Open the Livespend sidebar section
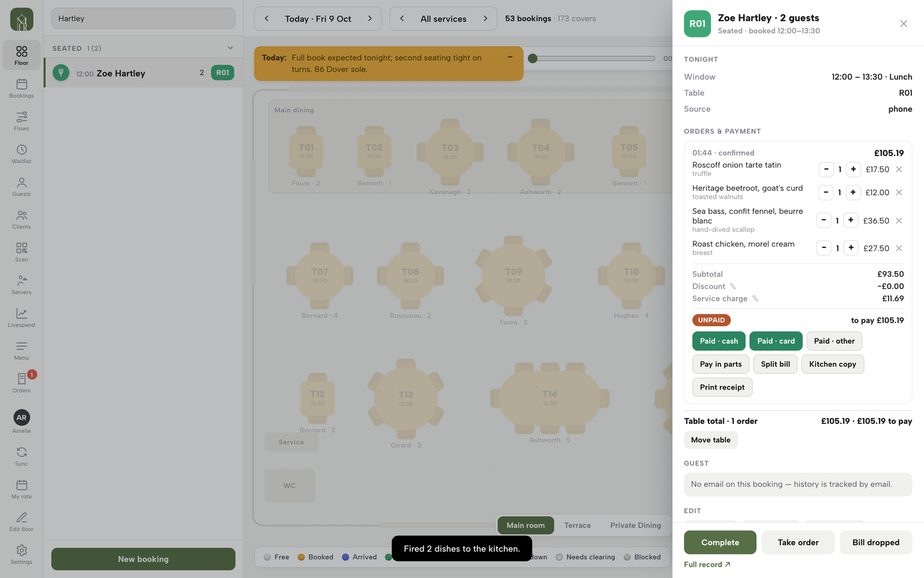Image resolution: width=924 pixels, height=578 pixels. point(21,317)
